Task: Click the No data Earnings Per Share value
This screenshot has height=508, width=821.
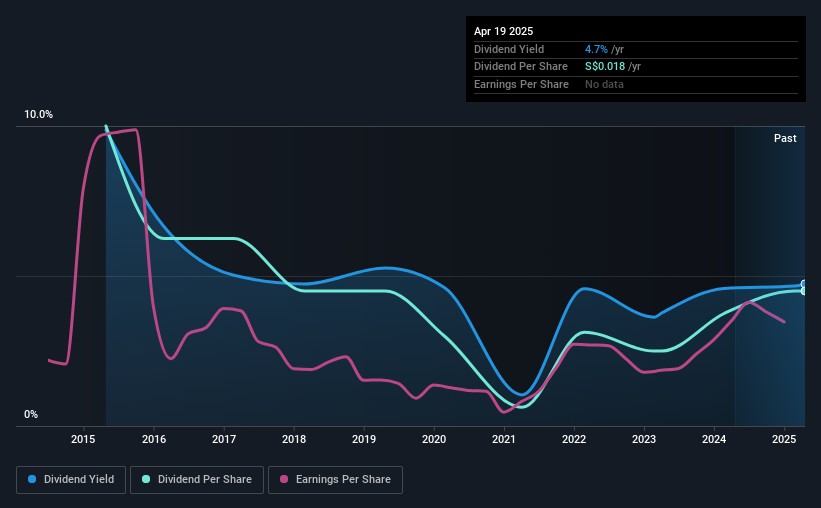Action: coord(606,85)
